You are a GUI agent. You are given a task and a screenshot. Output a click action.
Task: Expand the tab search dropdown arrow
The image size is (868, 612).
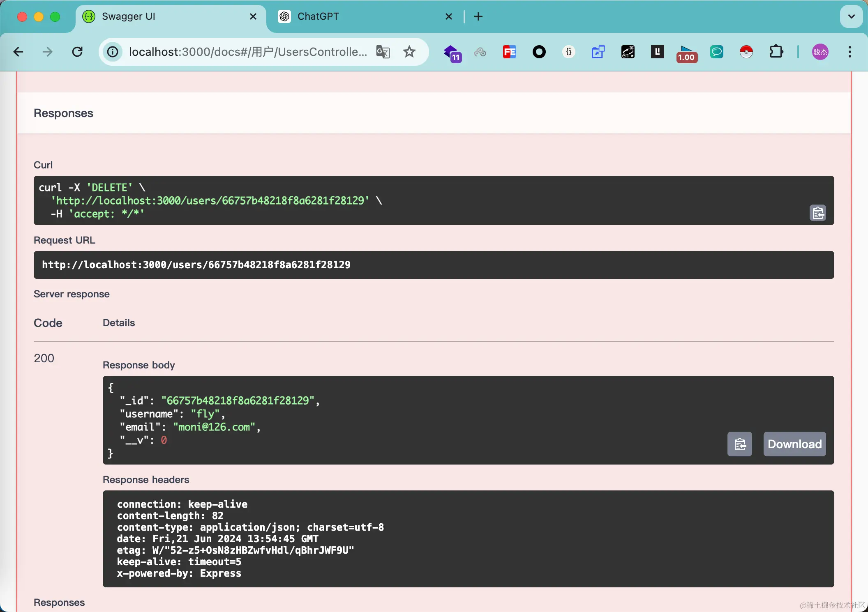(x=851, y=16)
